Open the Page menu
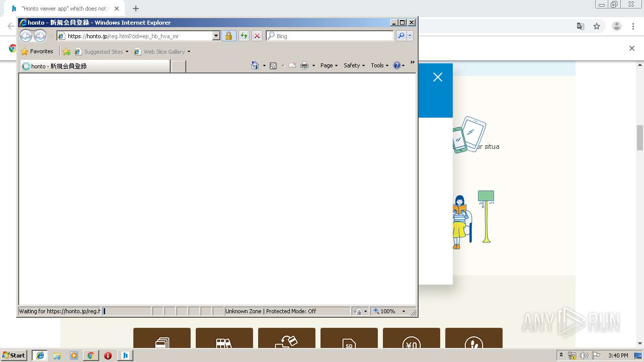 (329, 65)
